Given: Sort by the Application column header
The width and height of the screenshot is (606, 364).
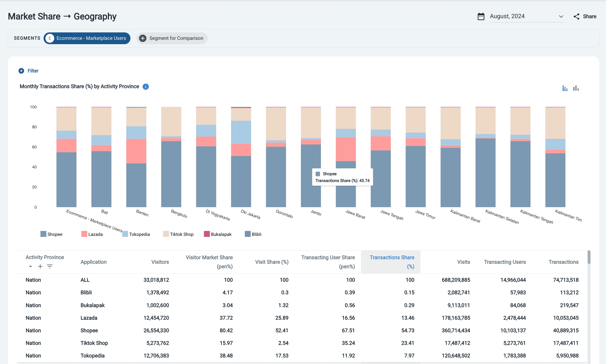Looking at the screenshot, I should click(x=94, y=262).
